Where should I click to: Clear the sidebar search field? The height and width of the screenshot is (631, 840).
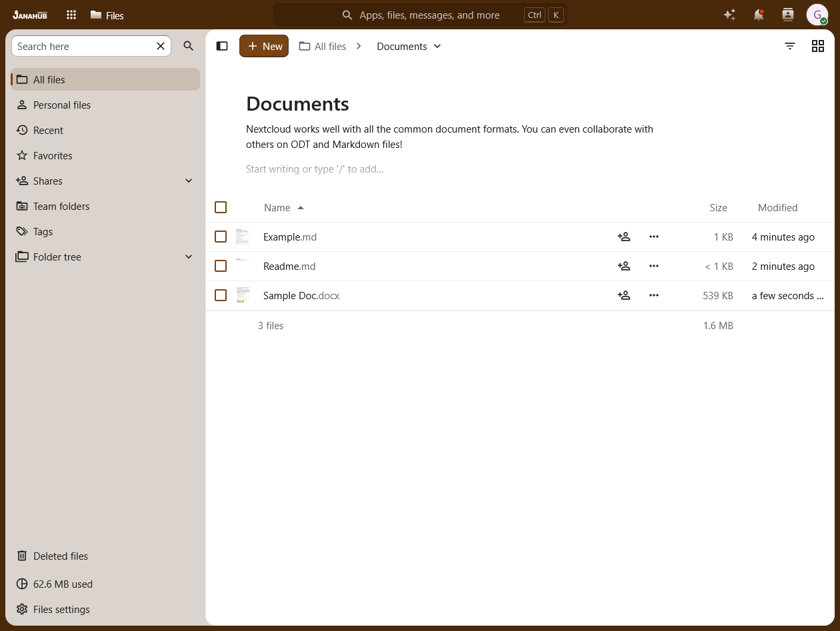coord(161,46)
